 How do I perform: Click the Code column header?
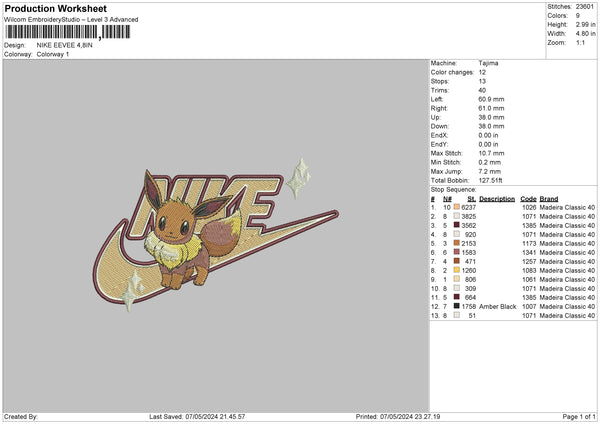(528, 199)
